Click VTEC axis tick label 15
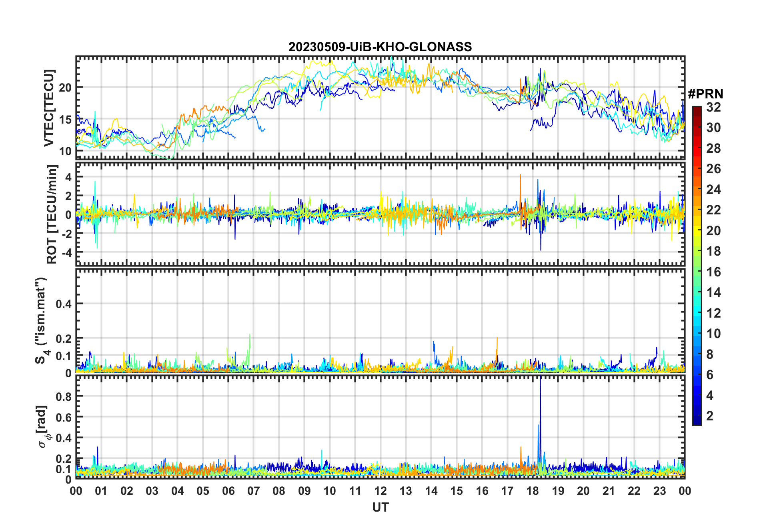This screenshot has width=761, height=532. click(65, 119)
